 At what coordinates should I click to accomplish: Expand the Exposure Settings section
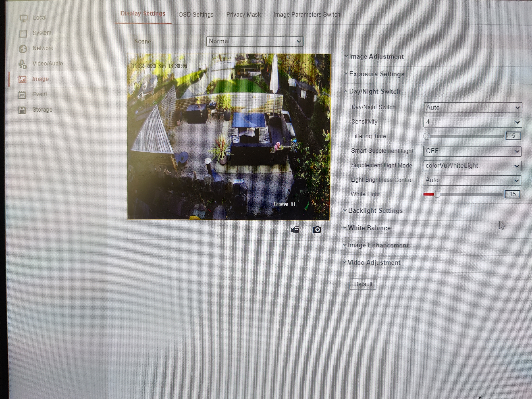click(376, 74)
